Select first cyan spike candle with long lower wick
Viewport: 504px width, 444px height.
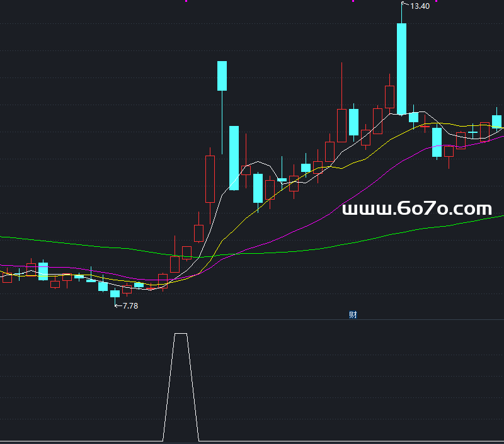[x=222, y=76]
